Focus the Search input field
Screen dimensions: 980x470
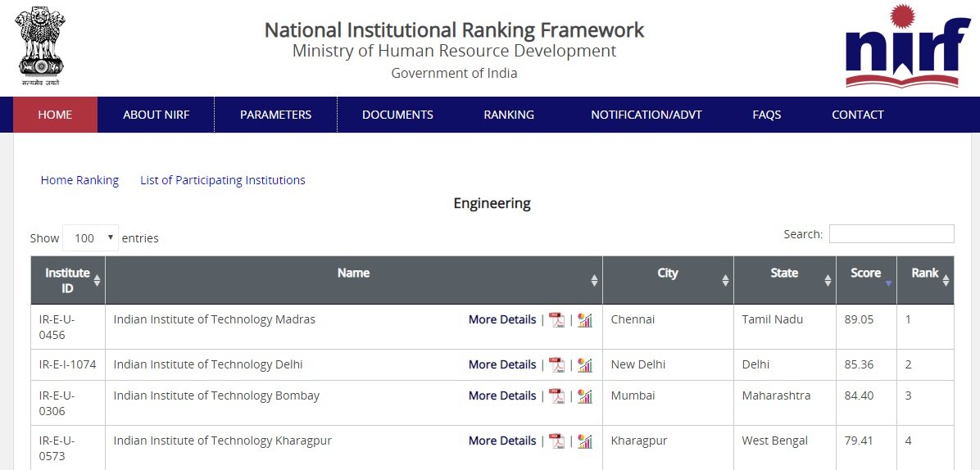pyautogui.click(x=892, y=234)
